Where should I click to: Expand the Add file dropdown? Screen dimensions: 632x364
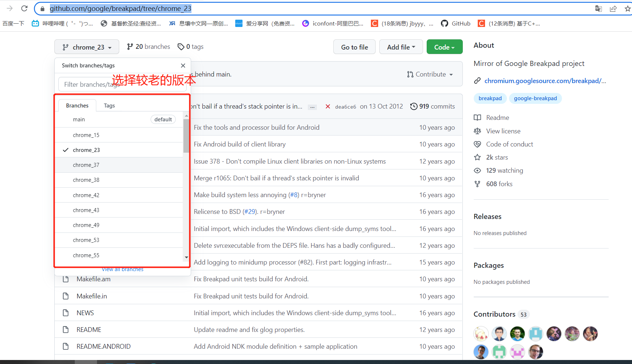(x=401, y=47)
